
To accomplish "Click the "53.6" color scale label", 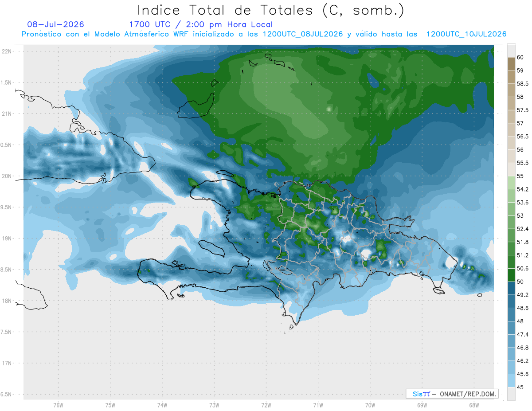I will 522,203.
